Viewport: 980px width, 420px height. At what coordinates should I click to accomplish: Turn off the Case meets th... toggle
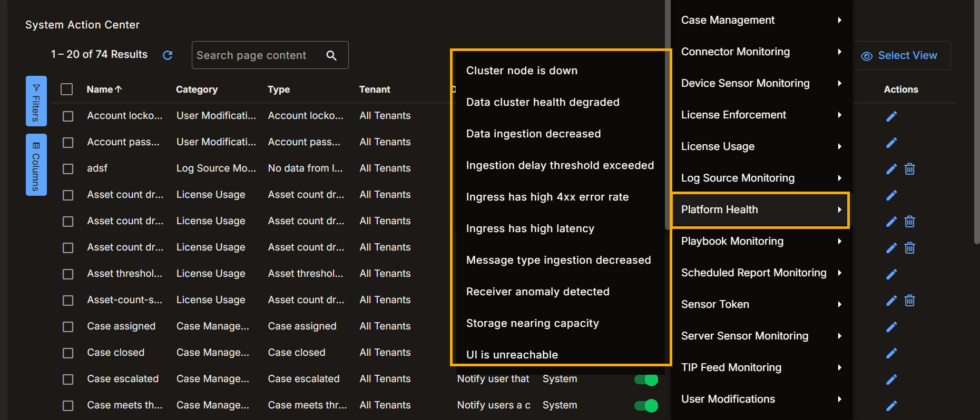(x=646, y=406)
